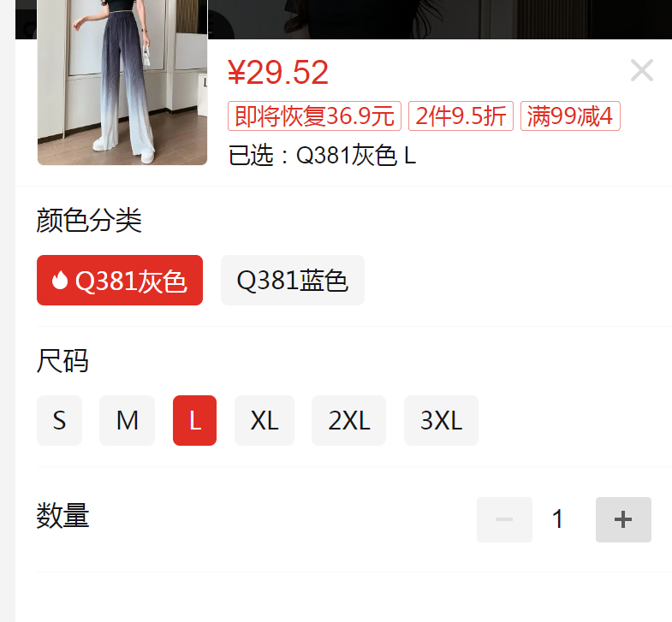Click the 即将恢复36.9元 price tag
The image size is (672, 622).
point(314,116)
